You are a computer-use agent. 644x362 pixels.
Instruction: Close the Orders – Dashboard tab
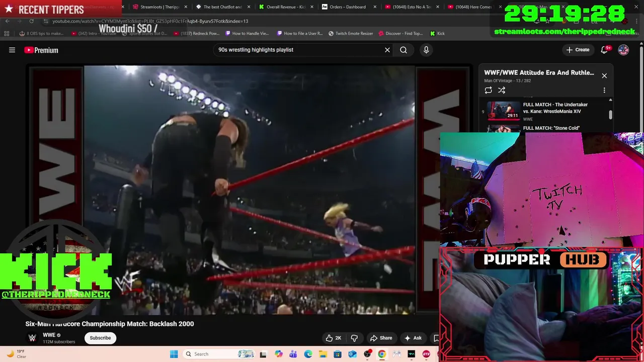pyautogui.click(x=375, y=7)
